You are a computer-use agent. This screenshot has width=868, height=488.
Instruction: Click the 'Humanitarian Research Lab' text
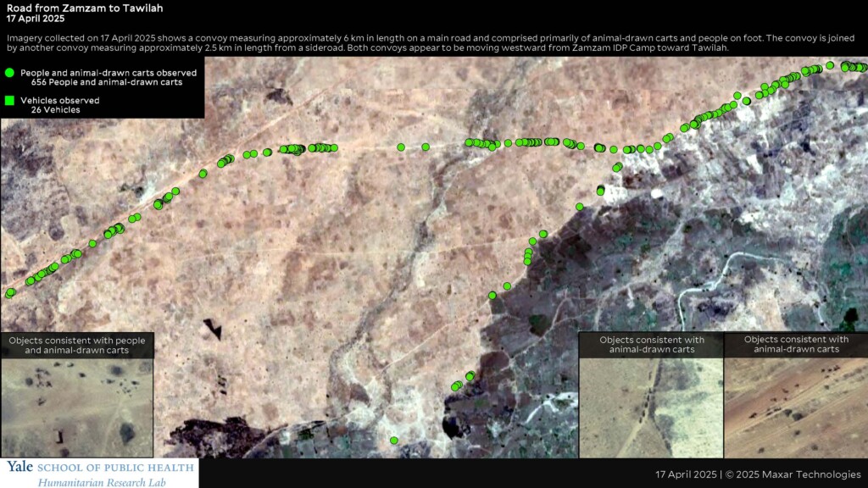tap(102, 482)
